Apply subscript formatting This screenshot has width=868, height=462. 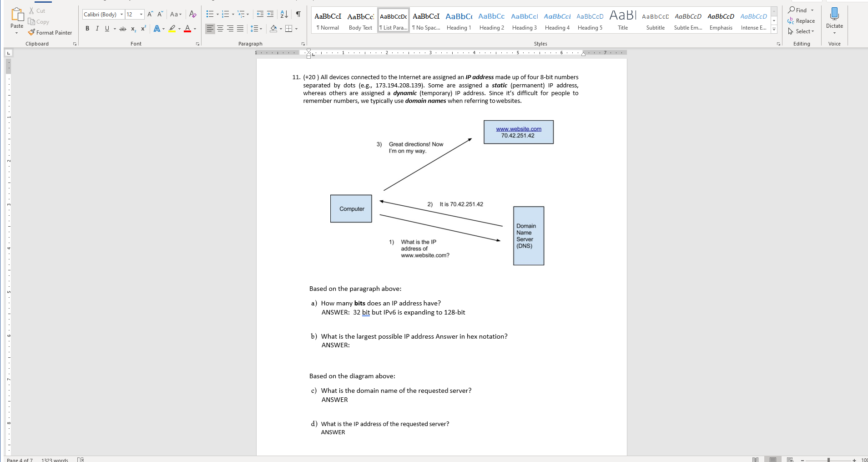click(x=133, y=29)
